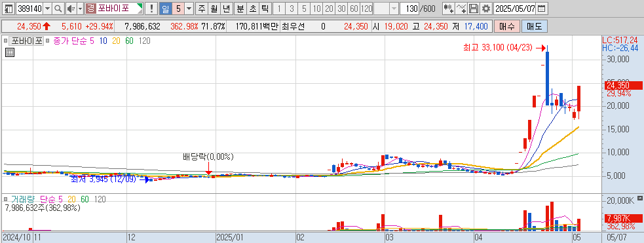This screenshot has height=243, width=644.
Task: Select the 120 interval preset
Action: [x=366, y=9]
